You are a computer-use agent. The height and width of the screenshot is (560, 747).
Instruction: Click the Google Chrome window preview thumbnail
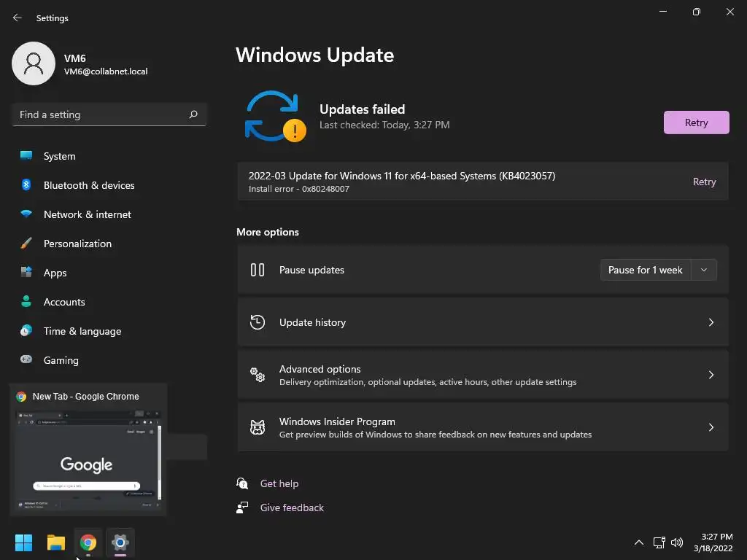pyautogui.click(x=88, y=461)
